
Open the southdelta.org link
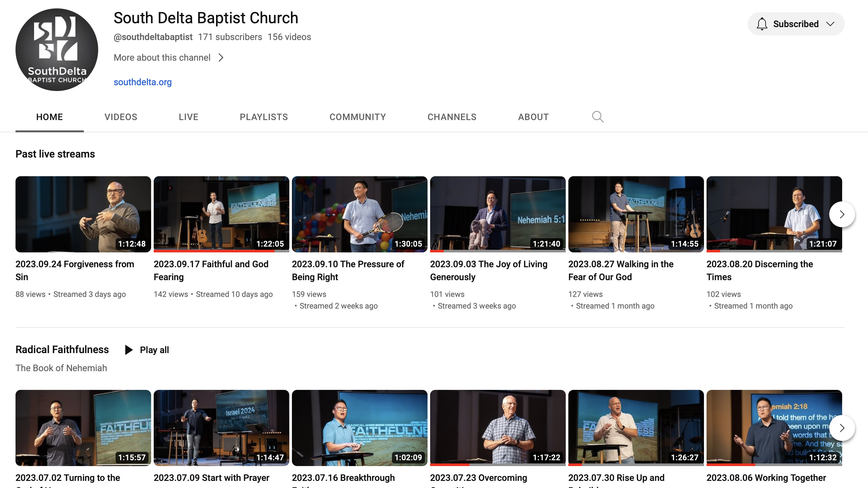pyautogui.click(x=142, y=82)
